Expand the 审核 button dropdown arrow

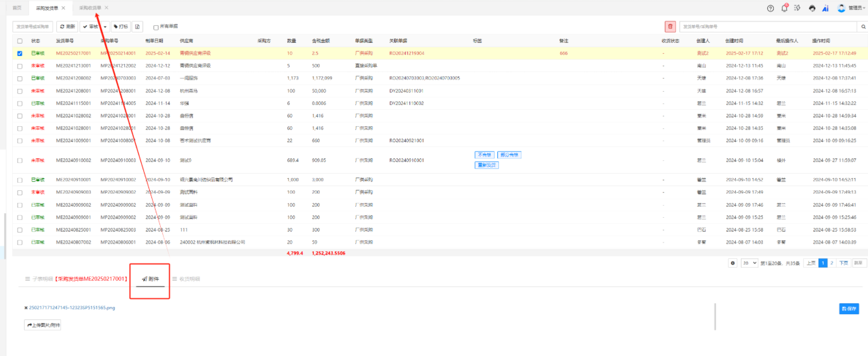pyautogui.click(x=105, y=26)
